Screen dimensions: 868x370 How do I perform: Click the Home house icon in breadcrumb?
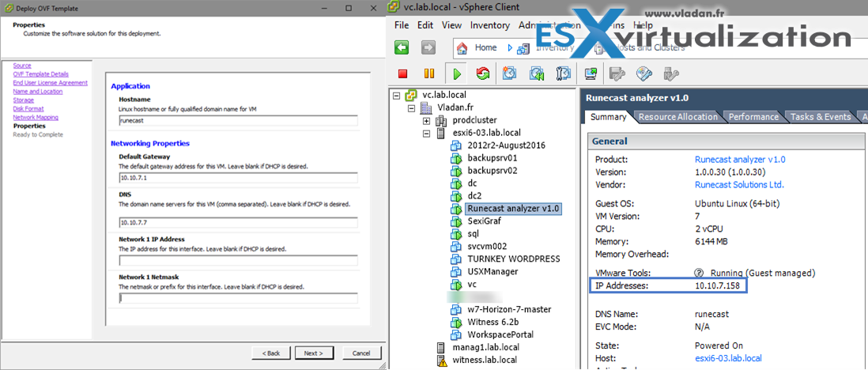pyautogui.click(x=462, y=48)
